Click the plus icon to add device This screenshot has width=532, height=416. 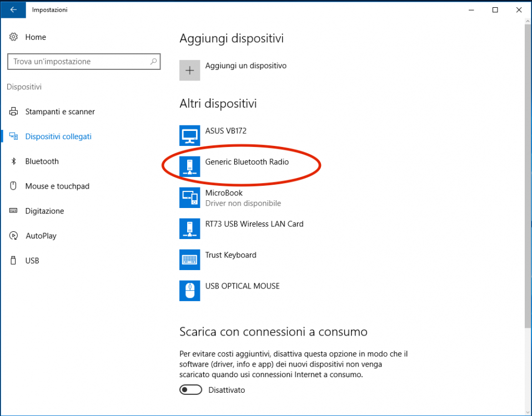point(190,70)
